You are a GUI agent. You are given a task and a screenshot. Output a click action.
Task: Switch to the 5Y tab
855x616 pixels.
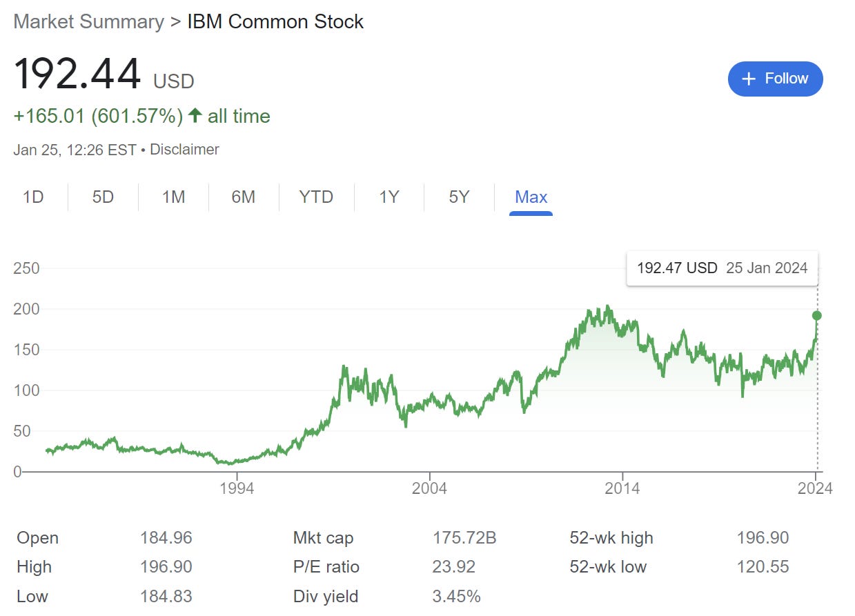point(459,197)
